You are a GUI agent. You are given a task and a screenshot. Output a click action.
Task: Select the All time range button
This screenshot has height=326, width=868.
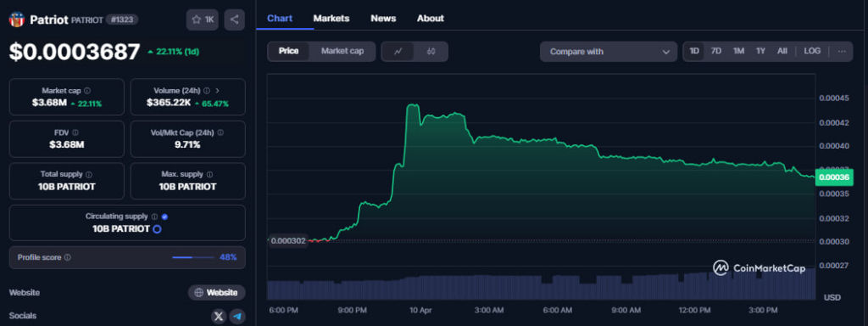(782, 51)
